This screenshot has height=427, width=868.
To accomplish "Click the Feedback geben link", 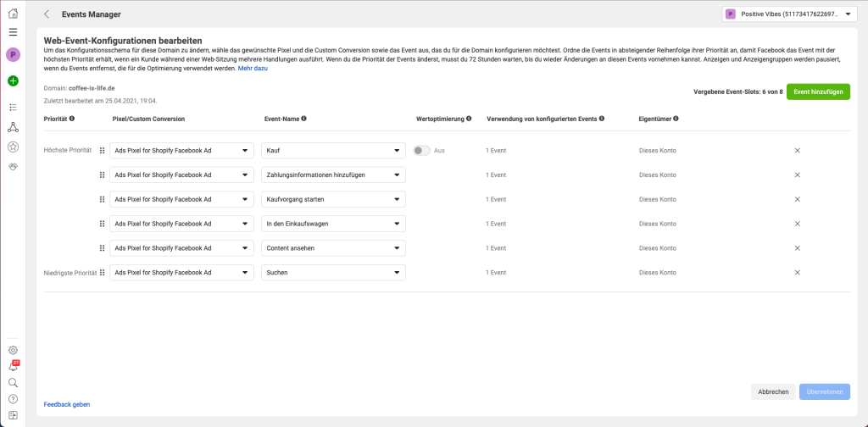I will pos(67,405).
